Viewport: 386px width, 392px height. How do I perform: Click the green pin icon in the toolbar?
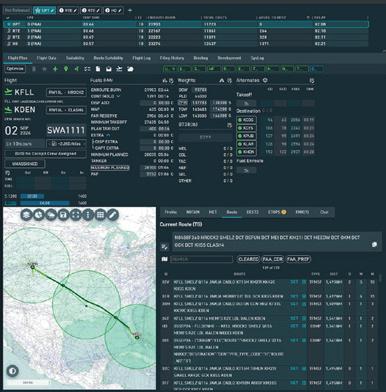(x=66, y=69)
